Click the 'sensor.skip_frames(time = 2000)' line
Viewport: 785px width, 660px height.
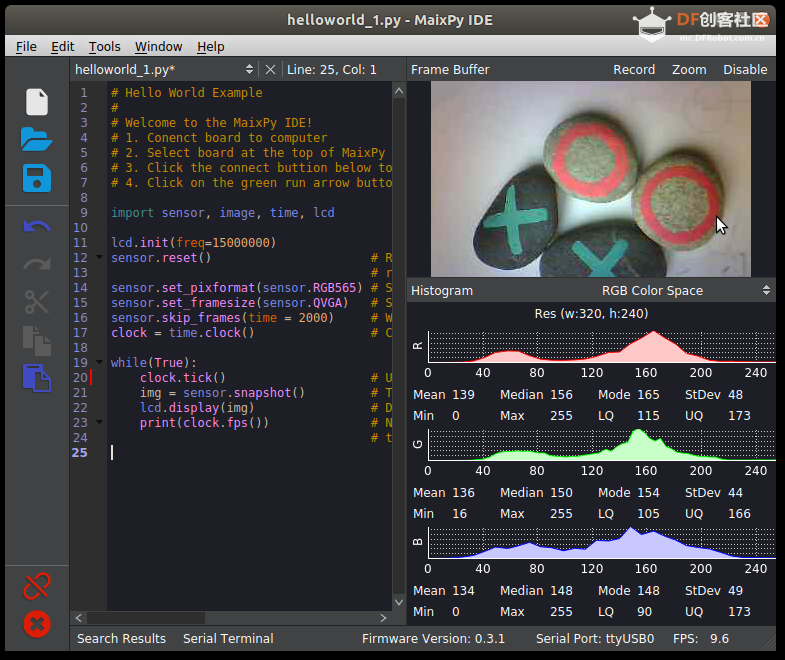[x=222, y=318]
